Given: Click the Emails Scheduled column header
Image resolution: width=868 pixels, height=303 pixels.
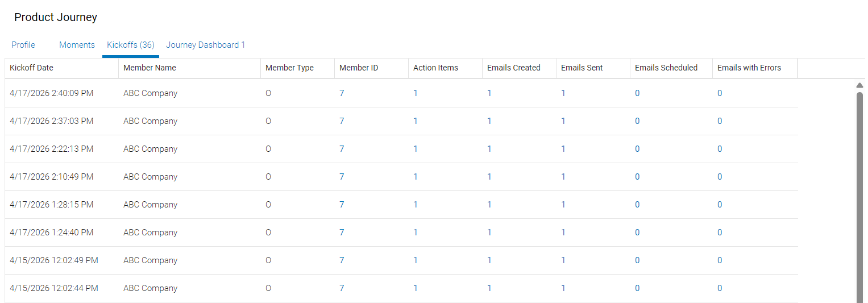Looking at the screenshot, I should coord(671,68).
